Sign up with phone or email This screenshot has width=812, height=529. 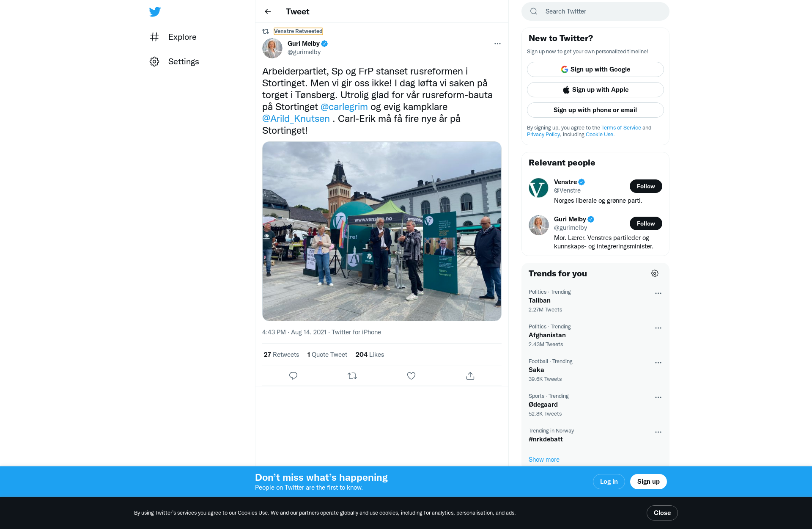(x=595, y=110)
